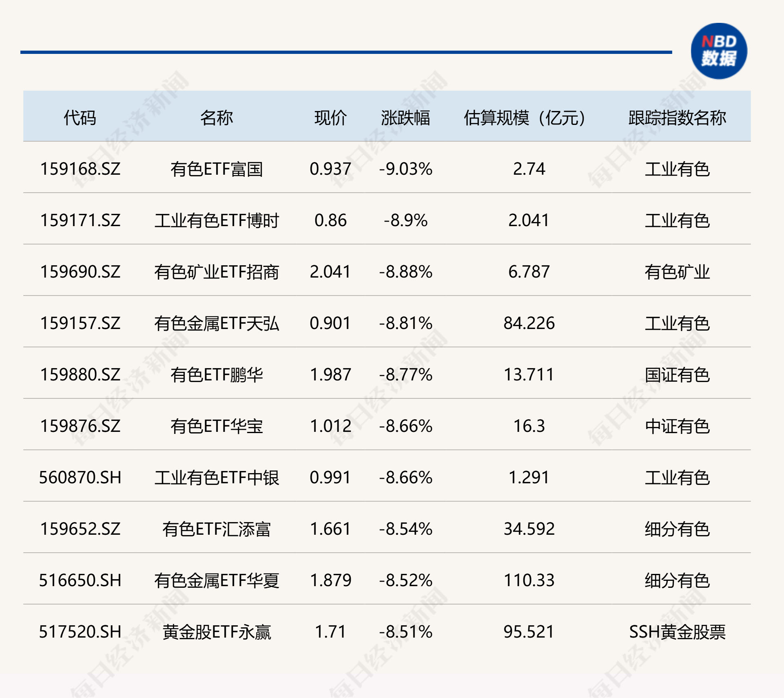Select the name 有色ETF华宝
The width and height of the screenshot is (784, 698).
pyautogui.click(x=217, y=426)
